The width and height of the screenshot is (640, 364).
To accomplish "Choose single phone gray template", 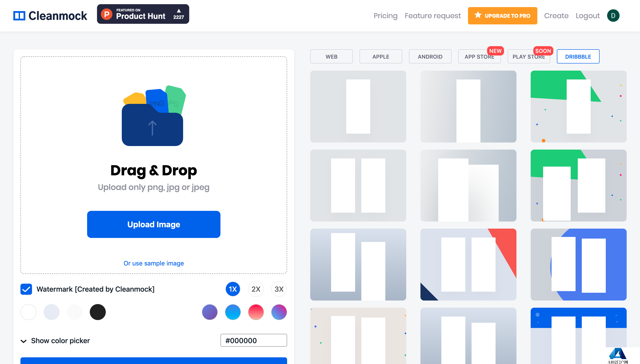I will pyautogui.click(x=358, y=107).
